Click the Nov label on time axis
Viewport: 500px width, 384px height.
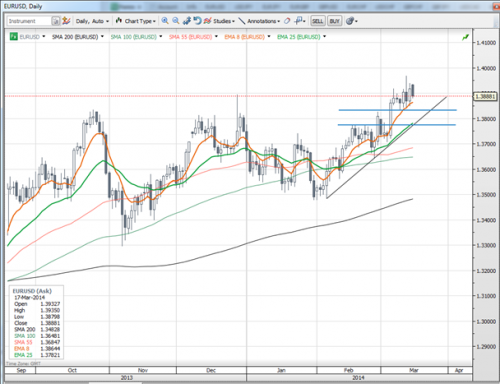click(x=143, y=370)
